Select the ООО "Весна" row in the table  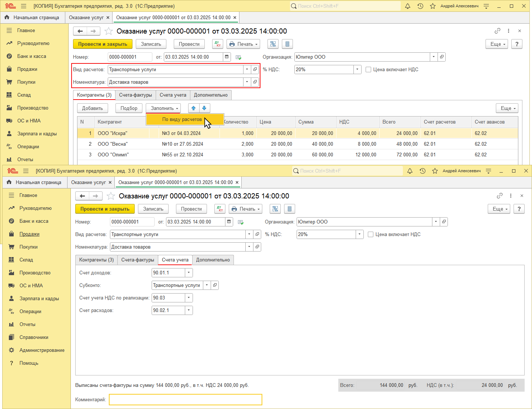[x=113, y=144]
